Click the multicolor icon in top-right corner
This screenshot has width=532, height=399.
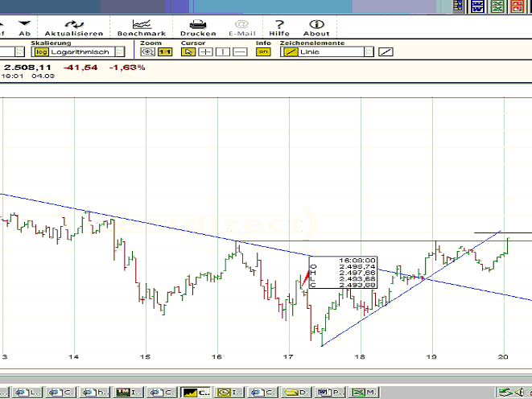458,6
